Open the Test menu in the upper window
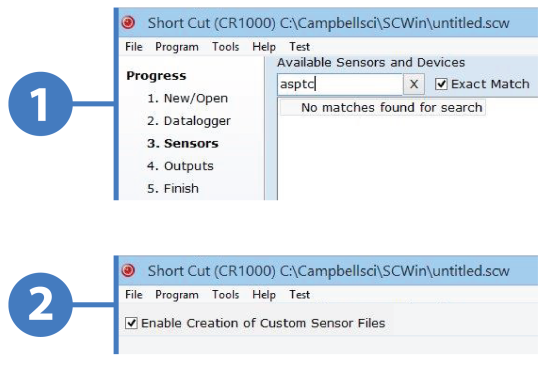The image size is (550, 368). [x=299, y=47]
